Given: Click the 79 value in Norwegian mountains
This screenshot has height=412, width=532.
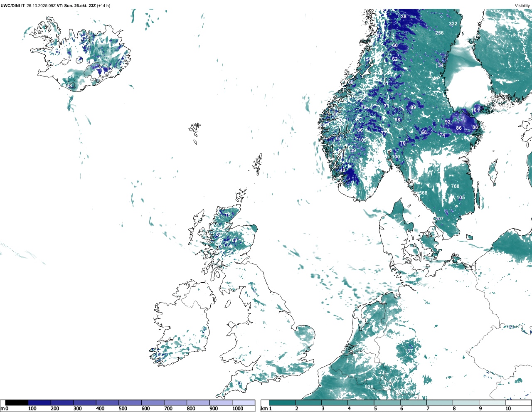Looking at the screenshot, I should click(364, 108).
